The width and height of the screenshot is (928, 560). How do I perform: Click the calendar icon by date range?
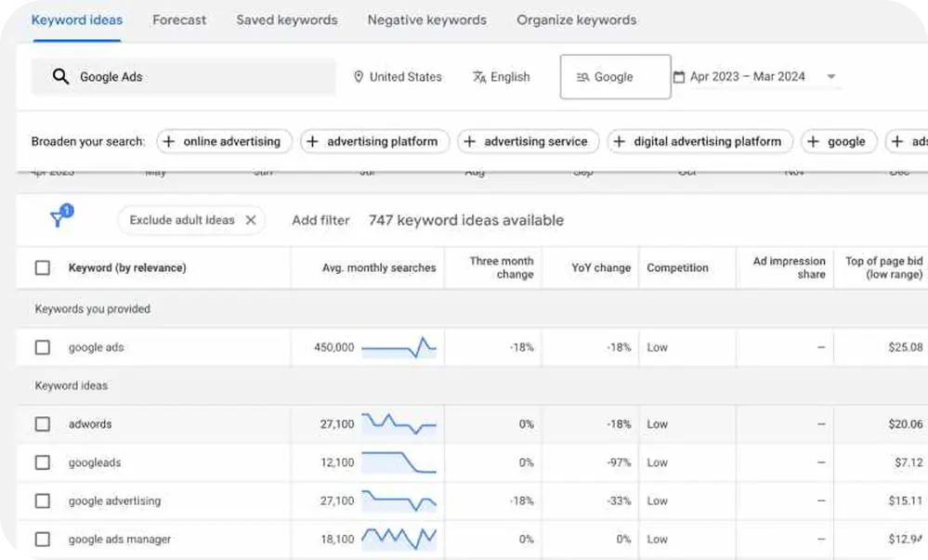point(679,77)
